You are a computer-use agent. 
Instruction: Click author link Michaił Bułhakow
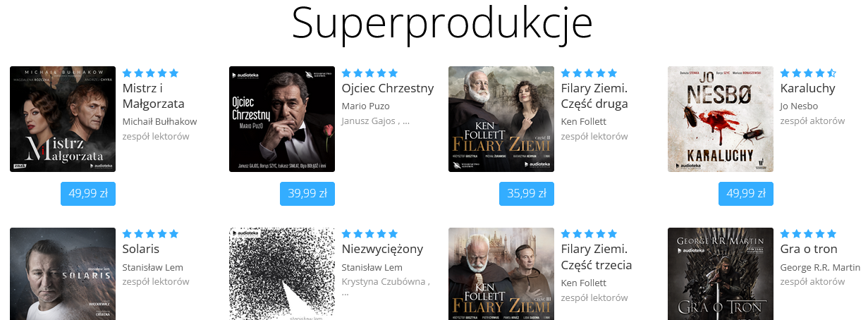(159, 121)
